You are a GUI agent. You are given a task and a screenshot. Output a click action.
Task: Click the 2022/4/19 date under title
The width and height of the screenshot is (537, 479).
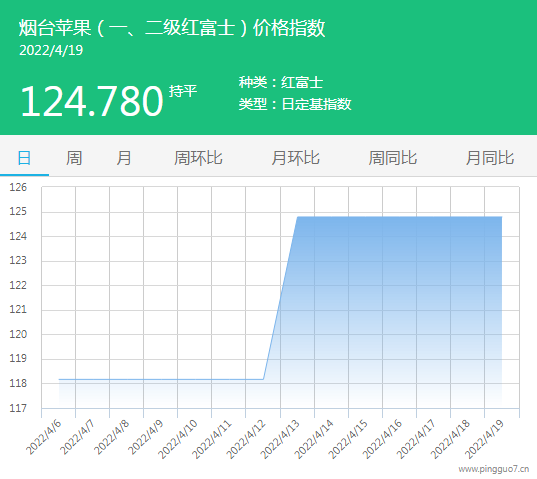(51, 50)
